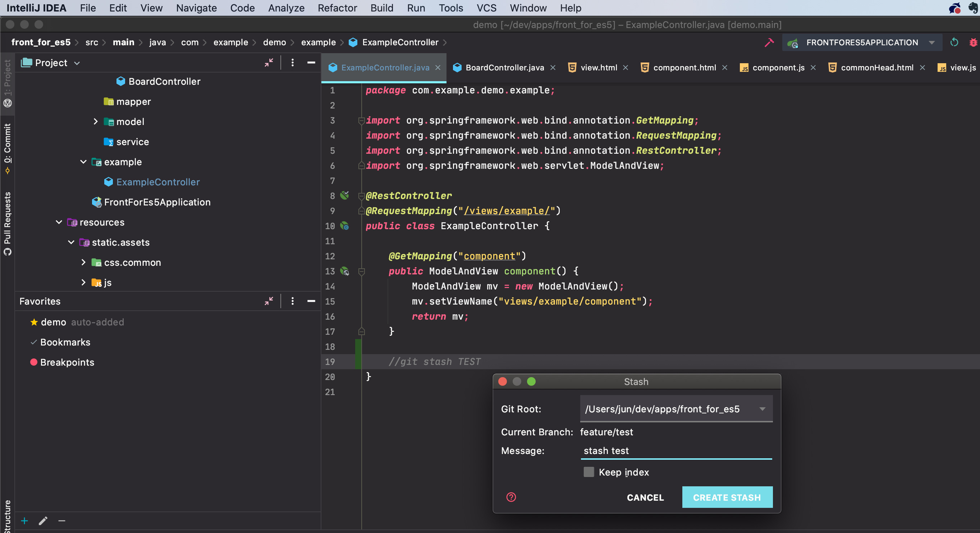Image resolution: width=980 pixels, height=533 pixels.
Task: Click Evernote elephant icon in macOS menu bar
Action: pyautogui.click(x=973, y=8)
